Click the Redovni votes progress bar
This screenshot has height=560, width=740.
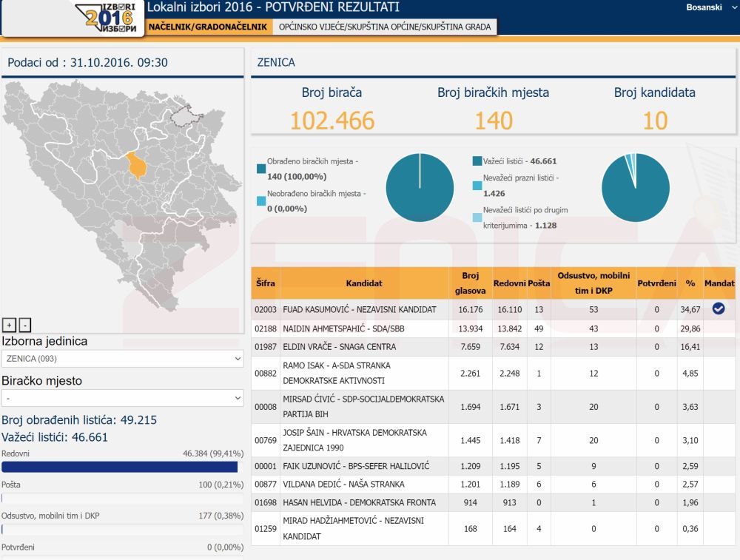[120, 468]
